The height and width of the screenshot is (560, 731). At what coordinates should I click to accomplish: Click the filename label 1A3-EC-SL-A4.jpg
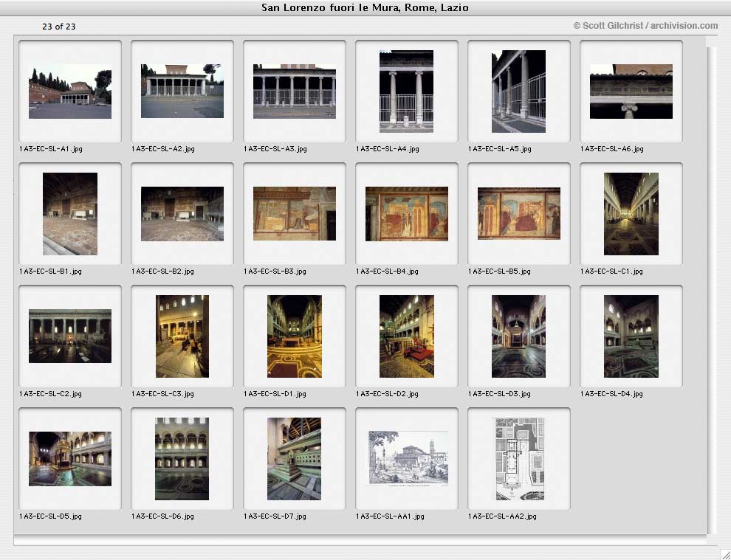[388, 149]
